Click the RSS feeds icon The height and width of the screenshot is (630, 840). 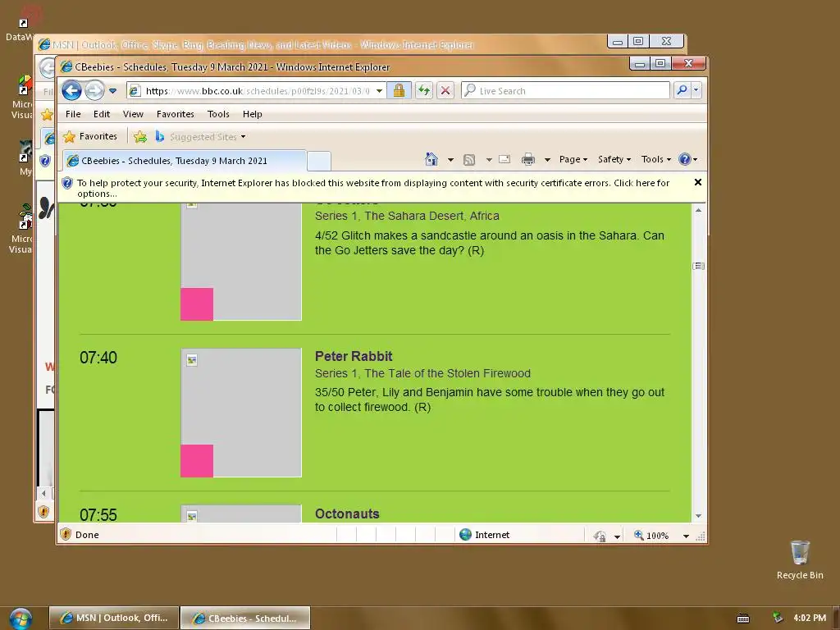[469, 160]
